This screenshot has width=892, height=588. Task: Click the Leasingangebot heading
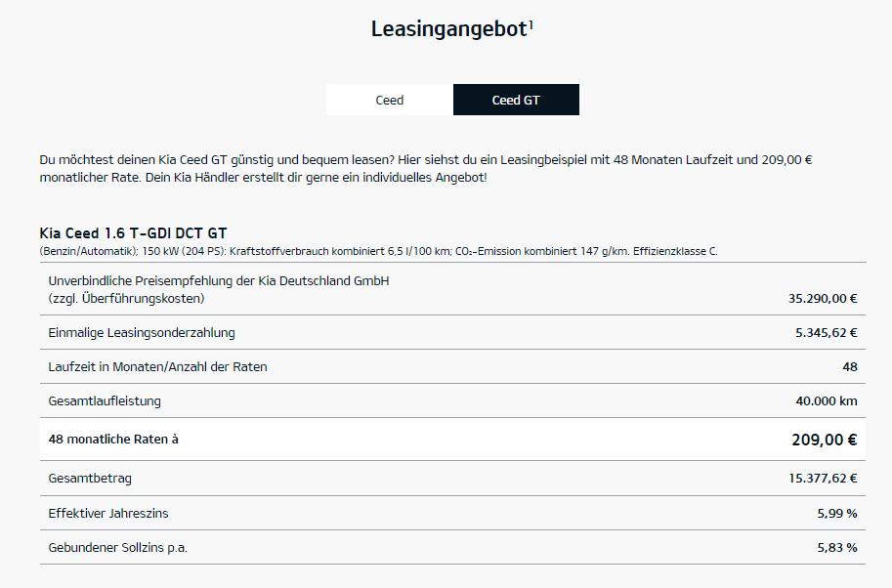[x=448, y=29]
